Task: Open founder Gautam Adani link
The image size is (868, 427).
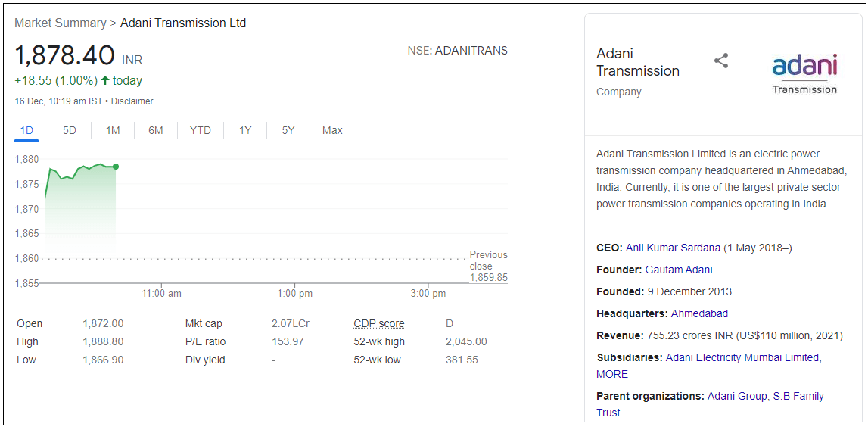Action: tap(679, 270)
